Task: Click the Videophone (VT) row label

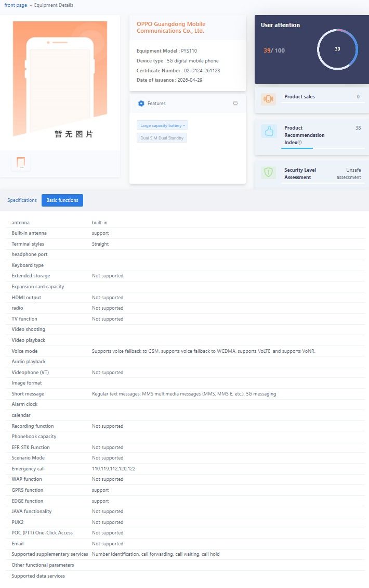Action: (30, 373)
